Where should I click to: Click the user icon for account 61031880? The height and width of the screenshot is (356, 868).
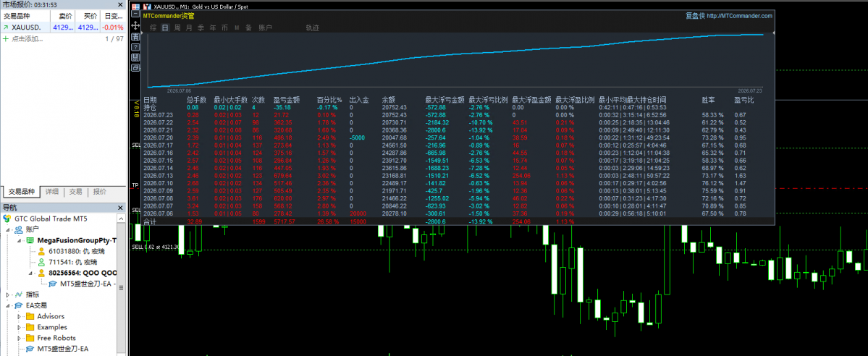(x=41, y=251)
